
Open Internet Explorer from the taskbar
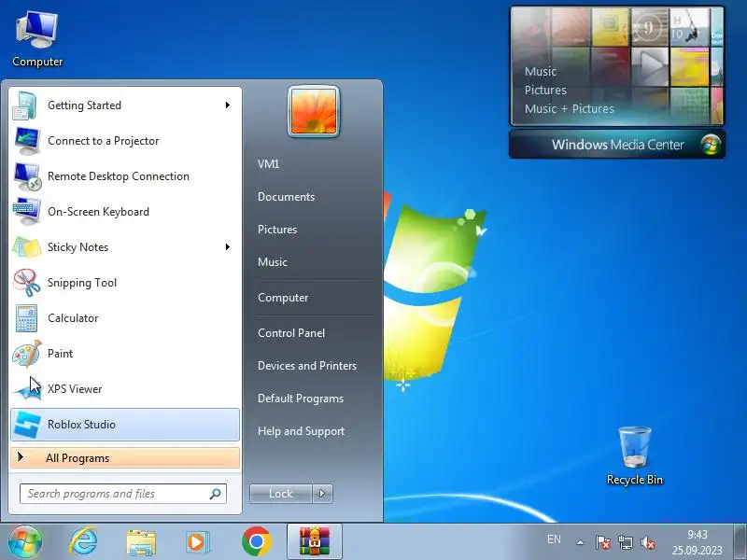coord(83,542)
